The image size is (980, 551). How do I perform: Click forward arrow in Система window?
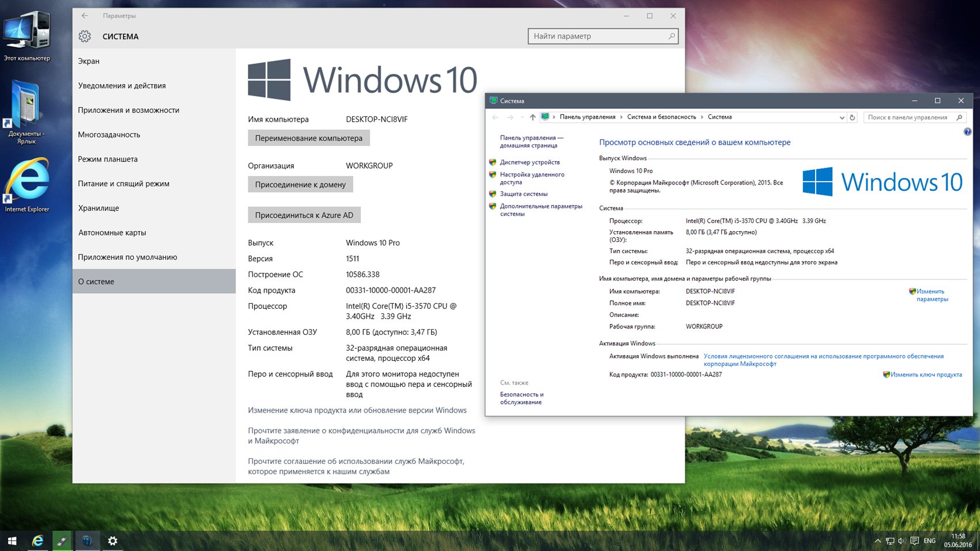point(510,117)
